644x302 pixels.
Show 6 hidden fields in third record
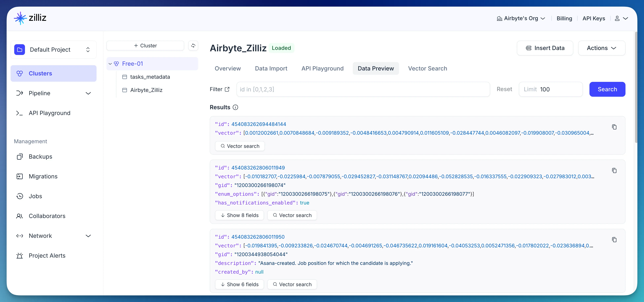click(x=240, y=284)
